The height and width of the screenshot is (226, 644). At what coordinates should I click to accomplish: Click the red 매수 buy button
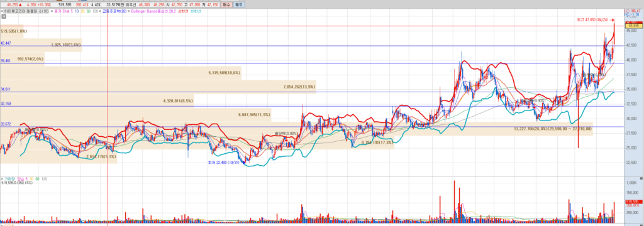tap(226, 4)
